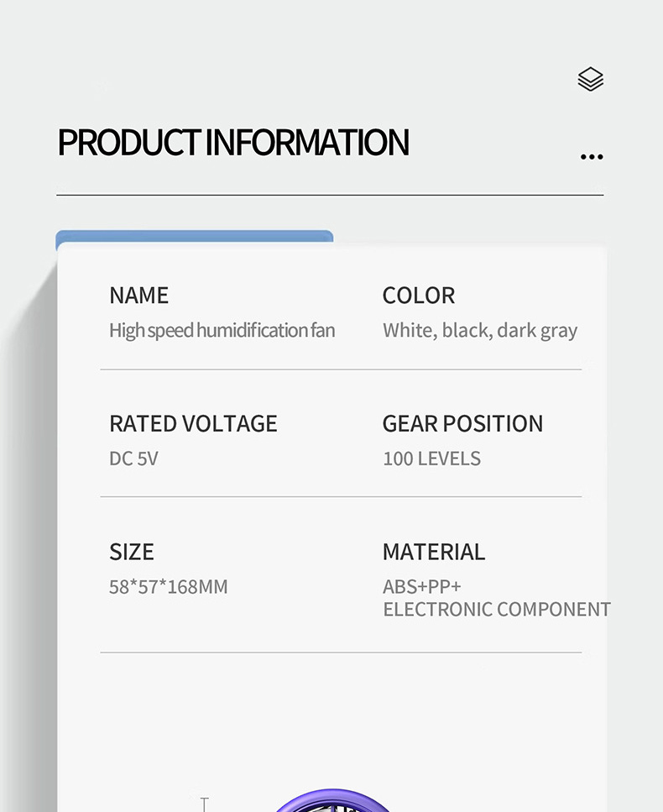Image resolution: width=663 pixels, height=812 pixels.
Task: Click the stacked layers icon
Action: pos(591,79)
